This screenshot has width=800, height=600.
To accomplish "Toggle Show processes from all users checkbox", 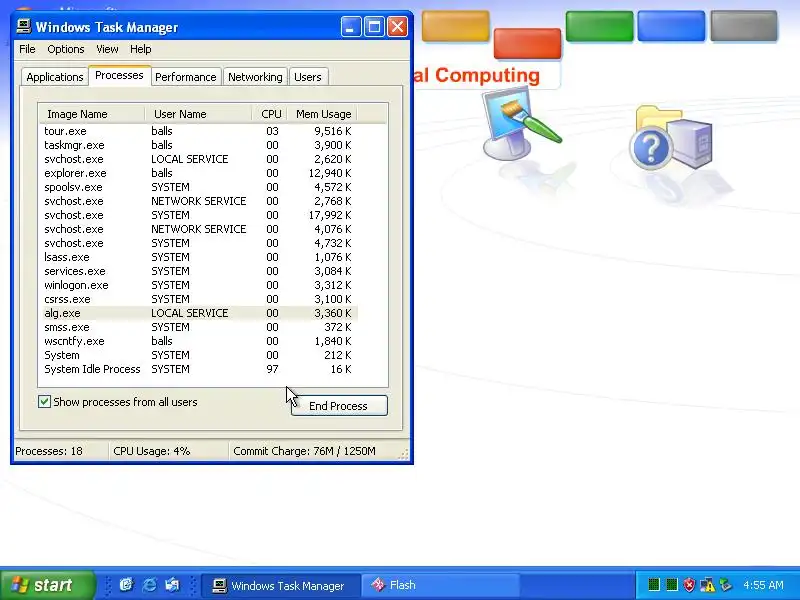I will 44,402.
